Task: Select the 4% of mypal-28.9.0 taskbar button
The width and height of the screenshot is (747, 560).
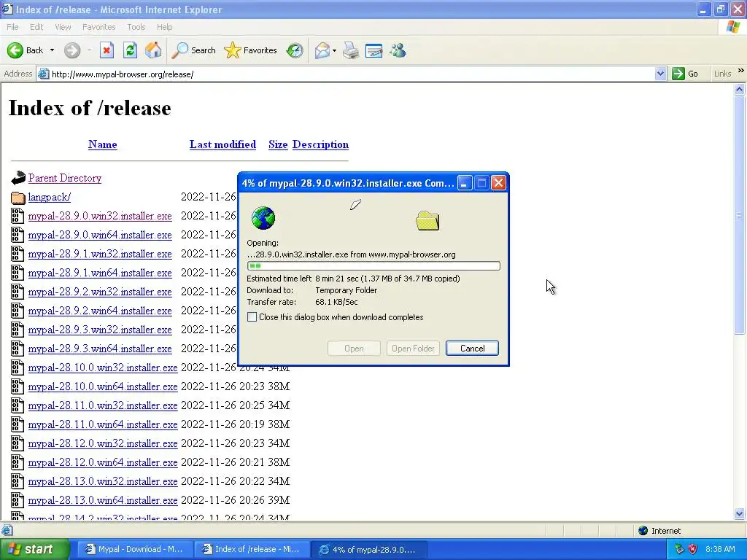Action: [368, 549]
